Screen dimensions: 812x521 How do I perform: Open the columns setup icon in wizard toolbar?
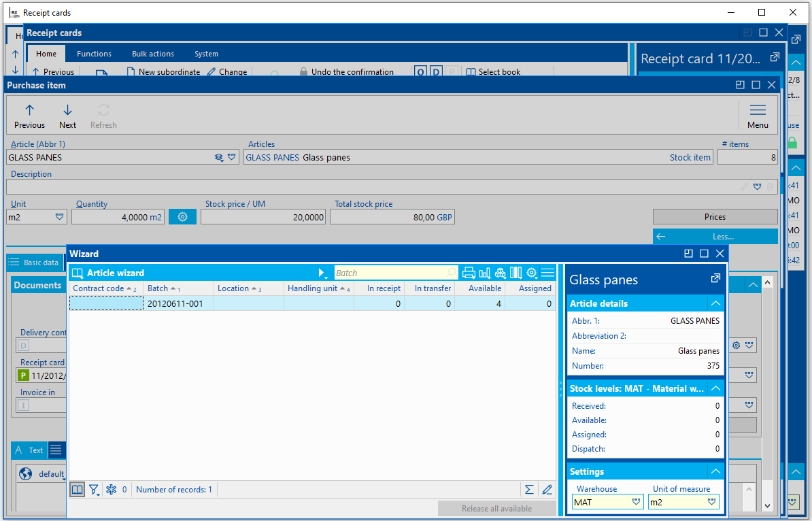click(515, 273)
